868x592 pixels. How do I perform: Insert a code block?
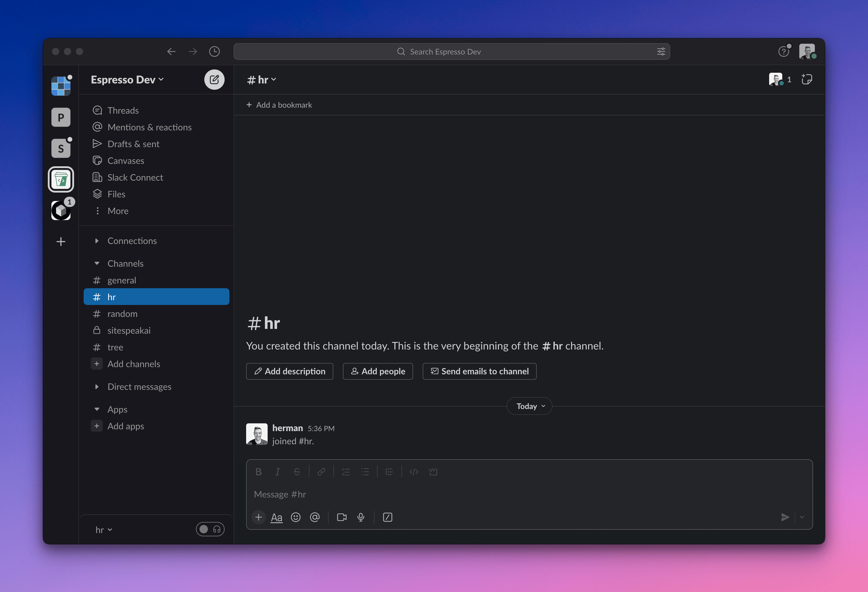tap(433, 472)
